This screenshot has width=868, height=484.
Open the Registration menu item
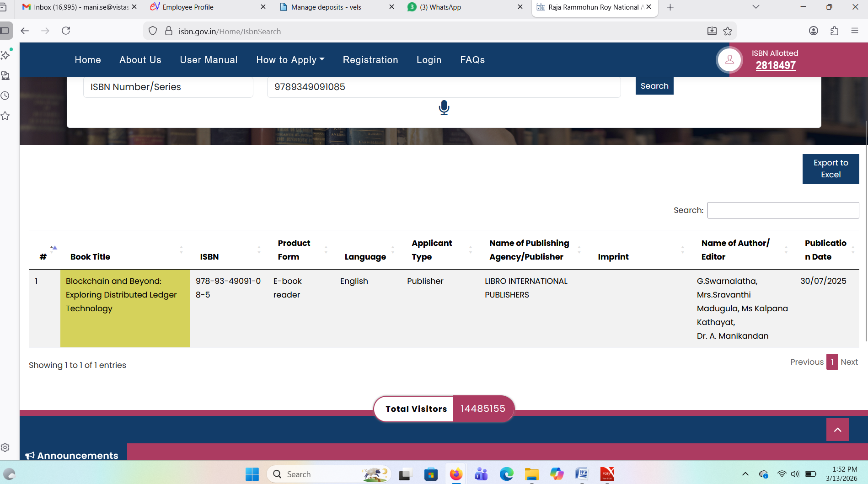pyautogui.click(x=370, y=60)
